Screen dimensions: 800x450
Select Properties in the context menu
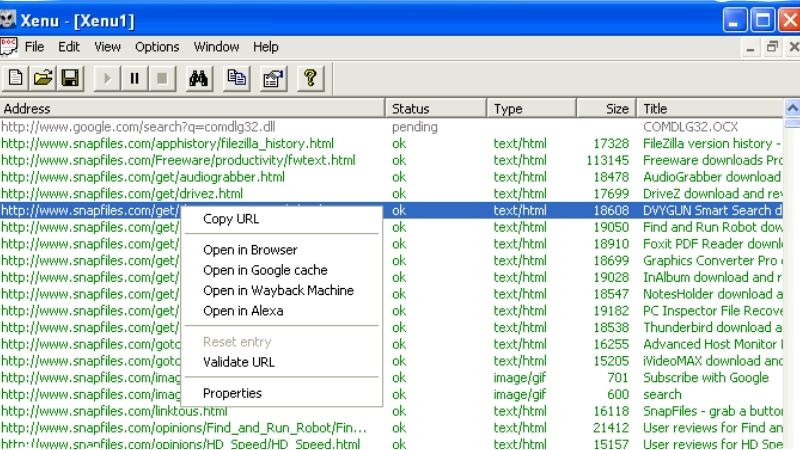tap(232, 393)
